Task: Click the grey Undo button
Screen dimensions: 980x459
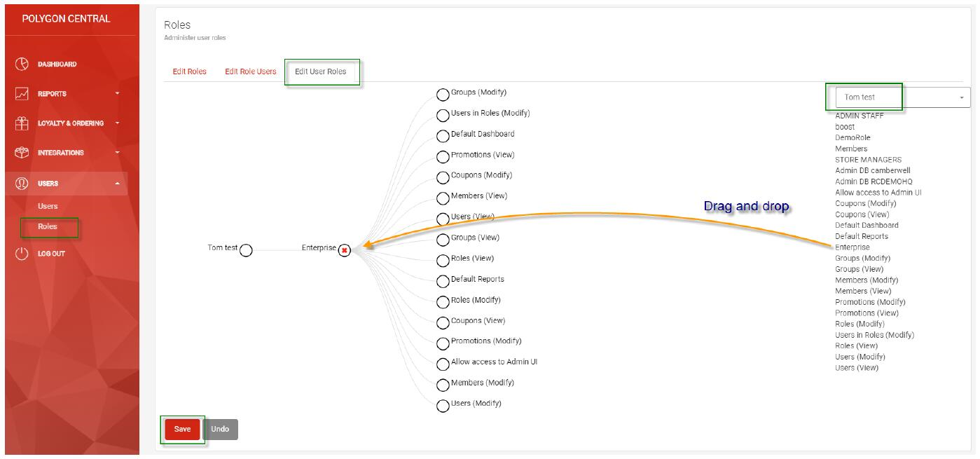Action: pos(220,430)
